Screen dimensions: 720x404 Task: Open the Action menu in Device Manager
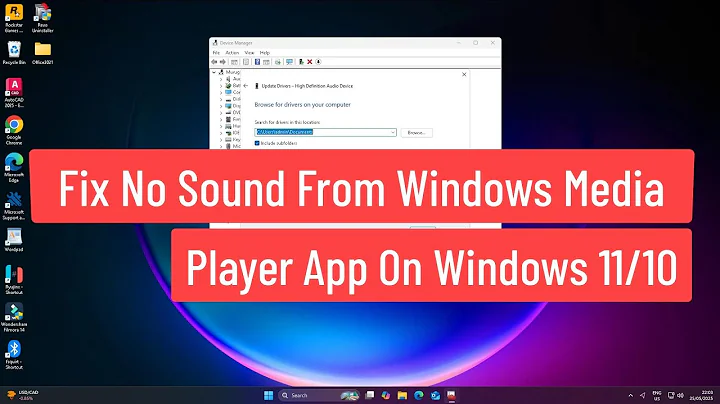232,53
